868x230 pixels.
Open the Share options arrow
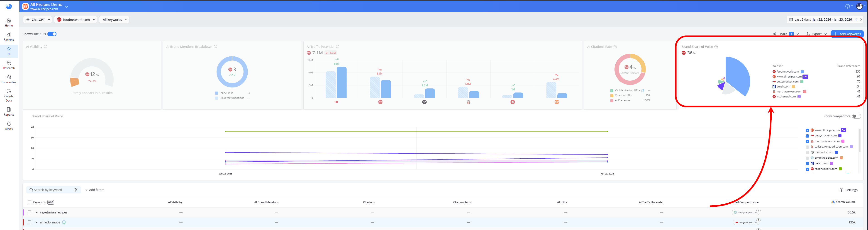797,34
